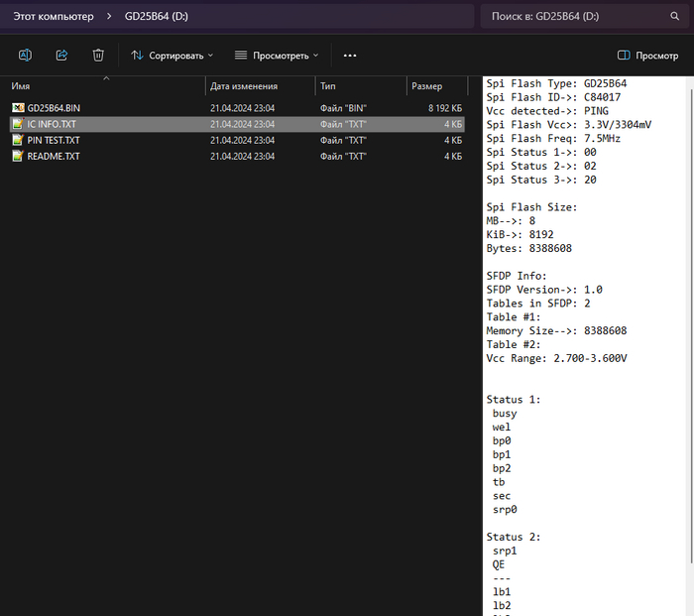694x616 pixels.
Task: Click the Delete trash icon
Action: (98, 56)
